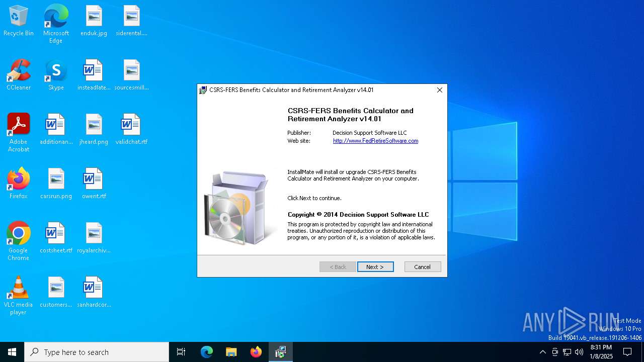The width and height of the screenshot is (644, 362).
Task: Open the Skype desktop shortcut
Action: click(56, 75)
